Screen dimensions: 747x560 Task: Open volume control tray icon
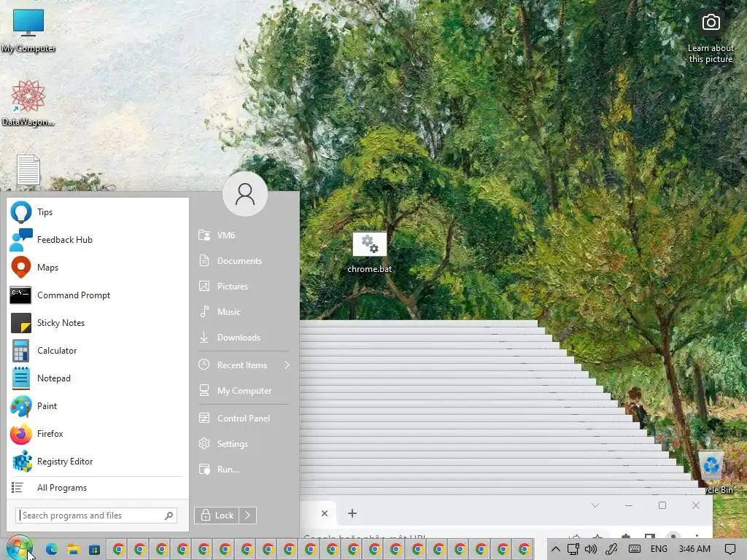[591, 549]
